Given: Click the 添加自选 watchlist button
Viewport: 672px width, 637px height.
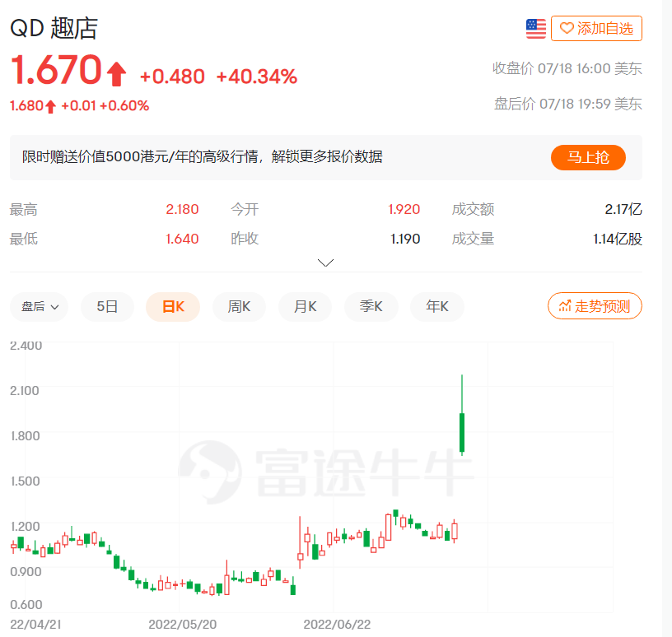Looking at the screenshot, I should click(x=596, y=28).
